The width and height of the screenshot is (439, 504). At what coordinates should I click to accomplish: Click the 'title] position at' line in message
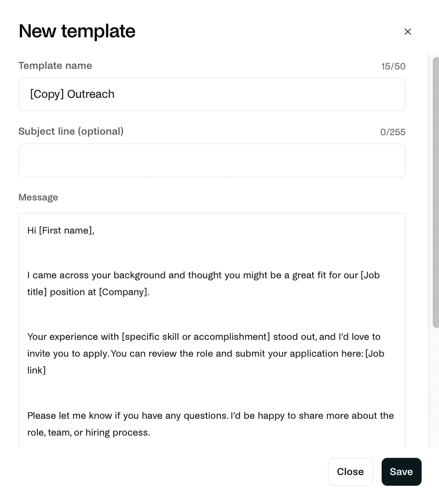coord(62,292)
